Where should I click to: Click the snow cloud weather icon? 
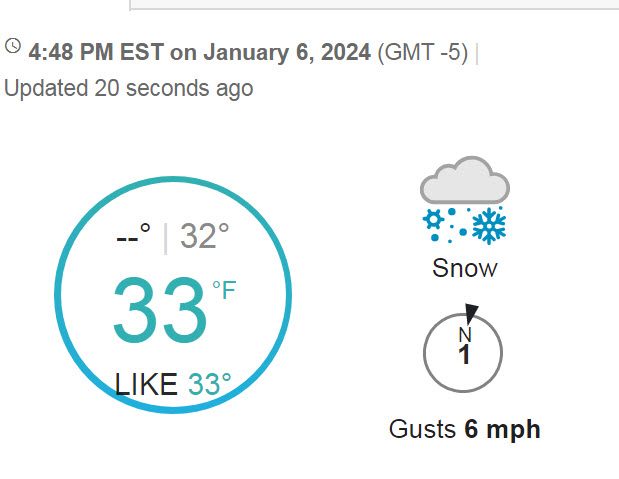465,200
